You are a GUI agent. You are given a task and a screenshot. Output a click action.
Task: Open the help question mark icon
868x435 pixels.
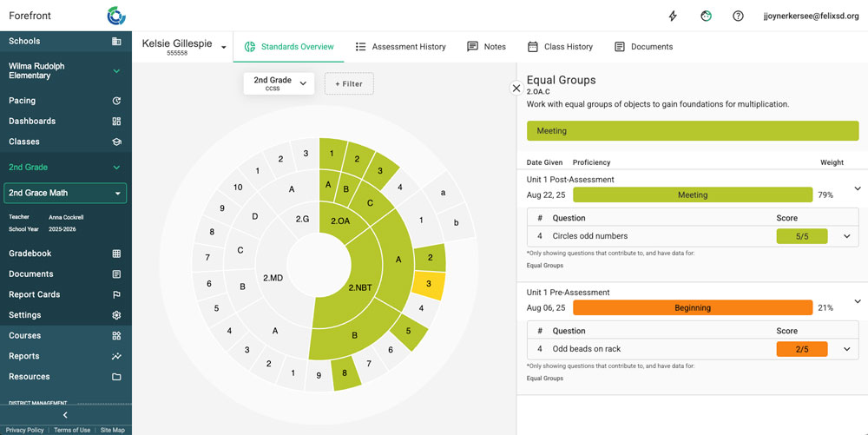coord(738,16)
